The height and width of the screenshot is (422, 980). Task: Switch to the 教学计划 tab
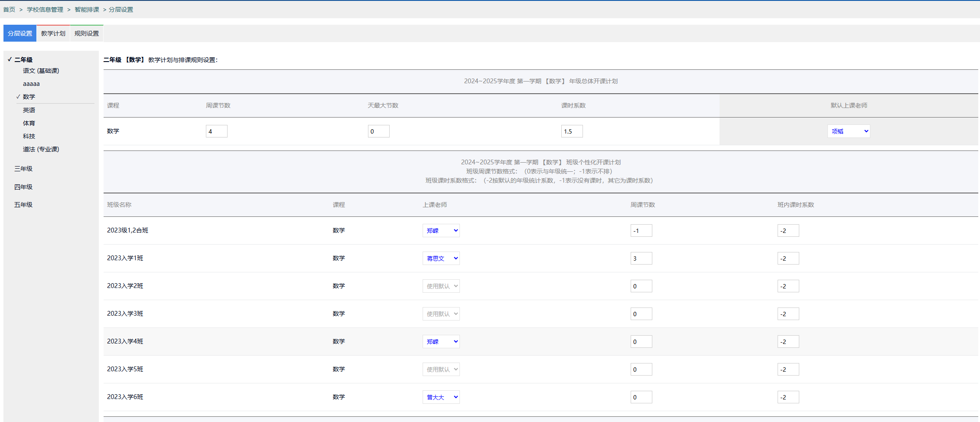click(53, 33)
